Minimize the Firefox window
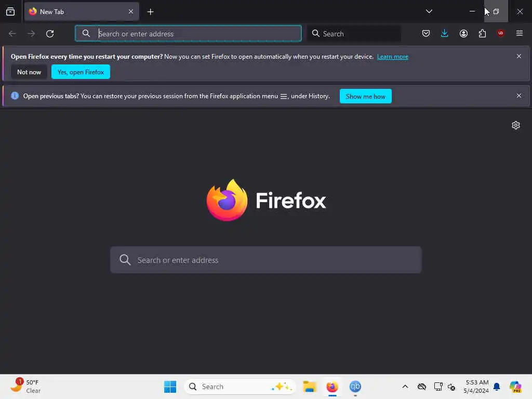This screenshot has height=399, width=532. [472, 11]
